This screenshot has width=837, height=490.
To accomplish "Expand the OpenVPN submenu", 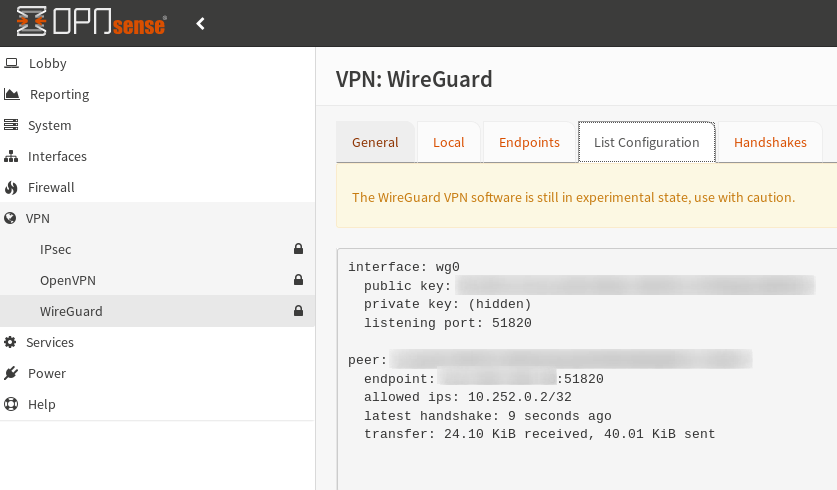I will [x=67, y=280].
